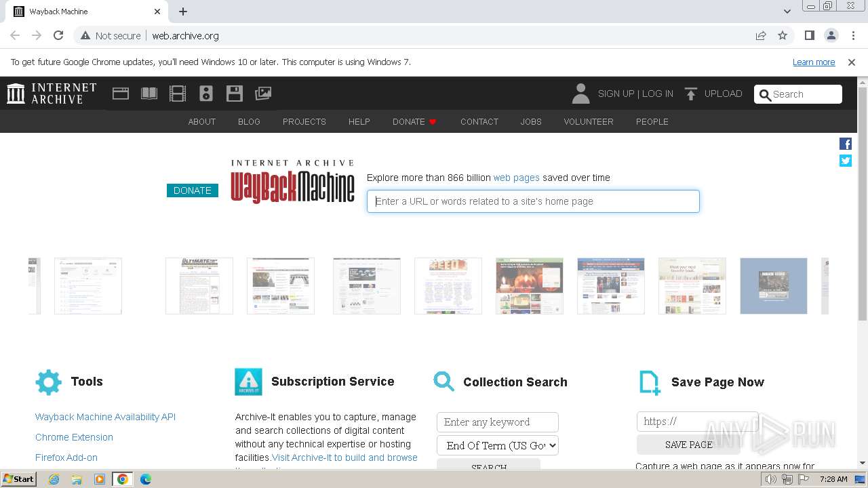Share page via Twitter icon
Screen dimensions: 868x488
[x=846, y=161]
